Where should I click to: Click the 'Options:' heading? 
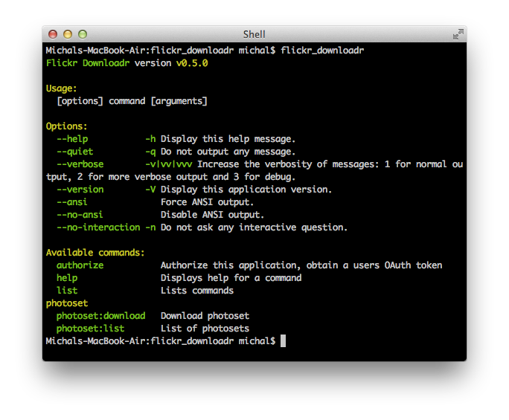point(66,126)
